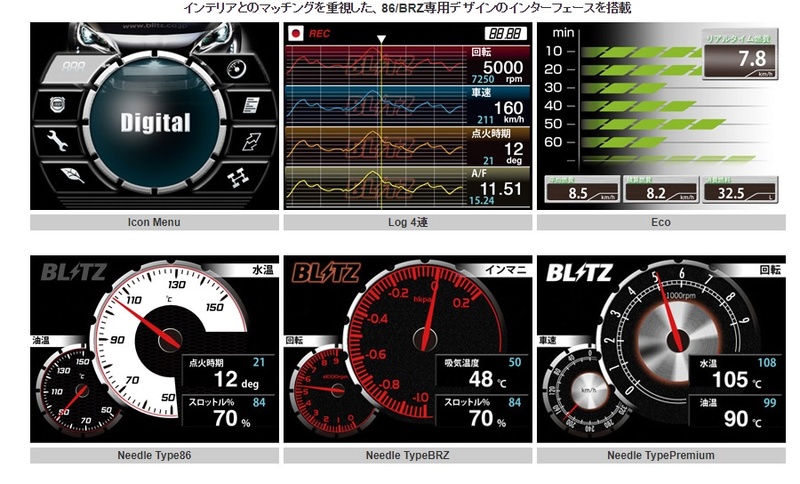The image size is (800, 484).
Task: Click the Log 4連 caption label
Action: 408,222
